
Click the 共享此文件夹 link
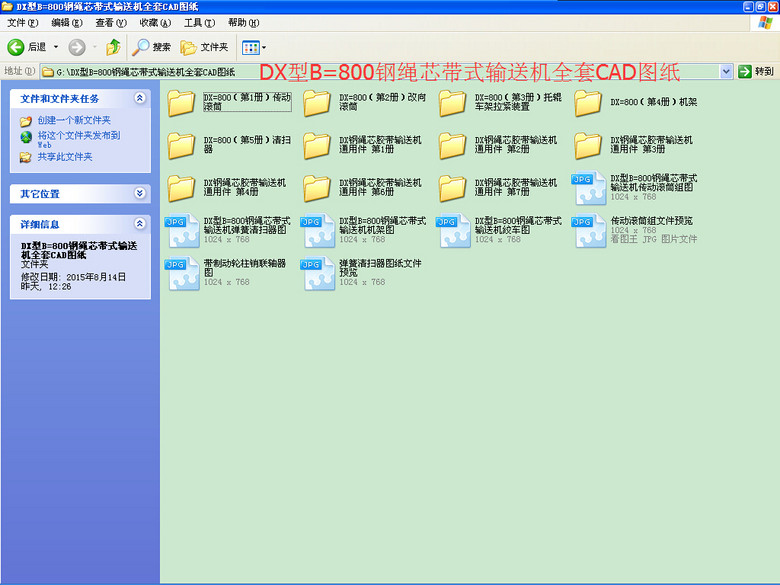(64, 157)
